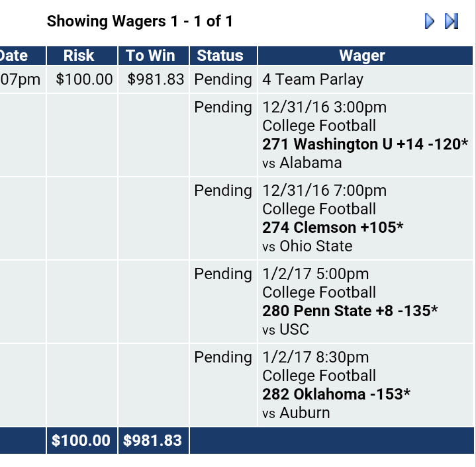The width and height of the screenshot is (476, 467).
Task: Select the 274 Clemson +105 pick
Action: pyautogui.click(x=332, y=228)
